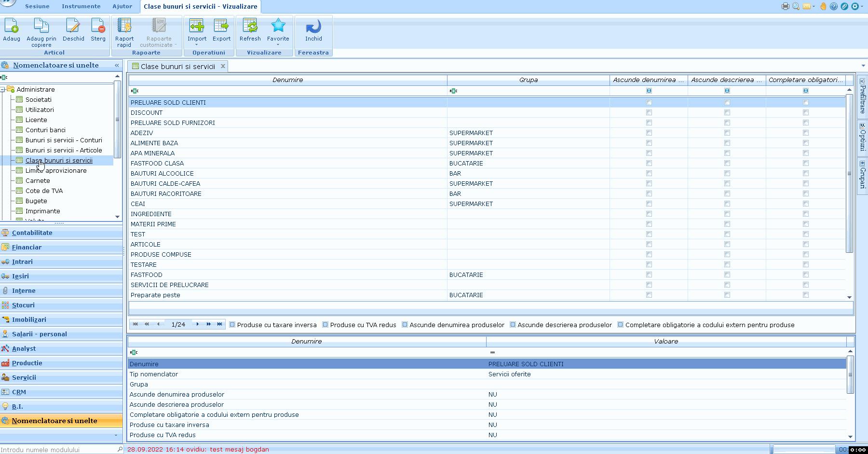Refresh the view with Refresh icon
This screenshot has height=454, width=868.
point(250,26)
